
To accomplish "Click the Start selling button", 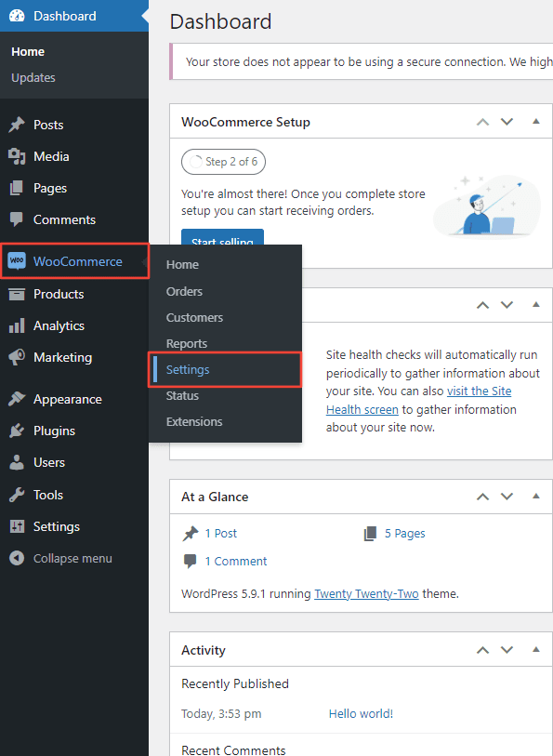I will point(222,239).
